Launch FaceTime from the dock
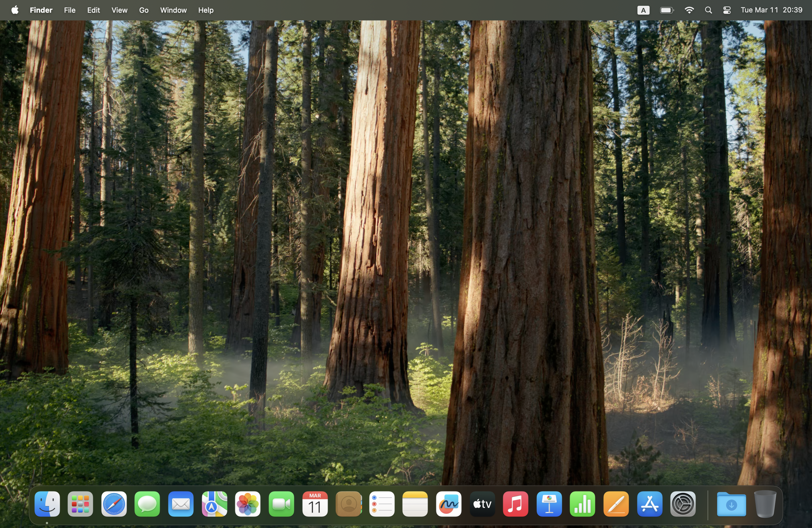This screenshot has height=528, width=812. point(281,504)
